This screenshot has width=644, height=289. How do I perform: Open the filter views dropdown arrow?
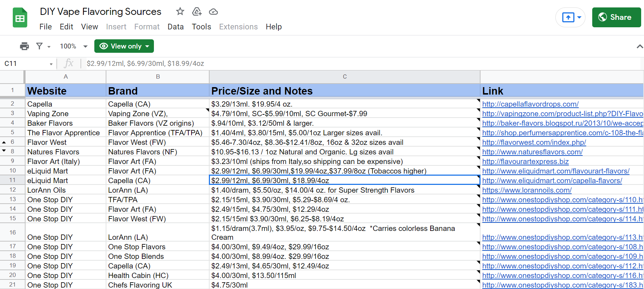[x=49, y=46]
